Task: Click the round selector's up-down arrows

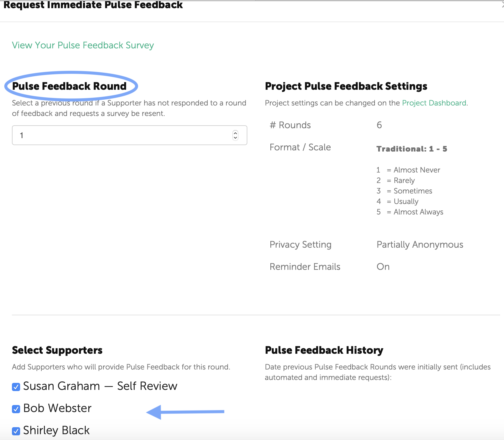Action: coord(235,135)
